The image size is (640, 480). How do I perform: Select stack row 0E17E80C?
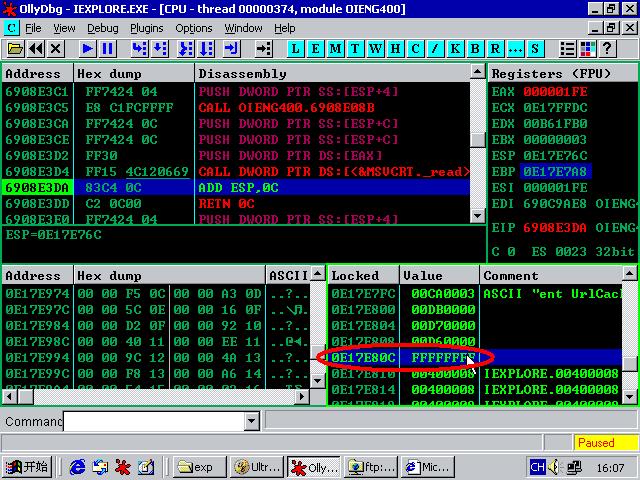[x=475, y=358]
